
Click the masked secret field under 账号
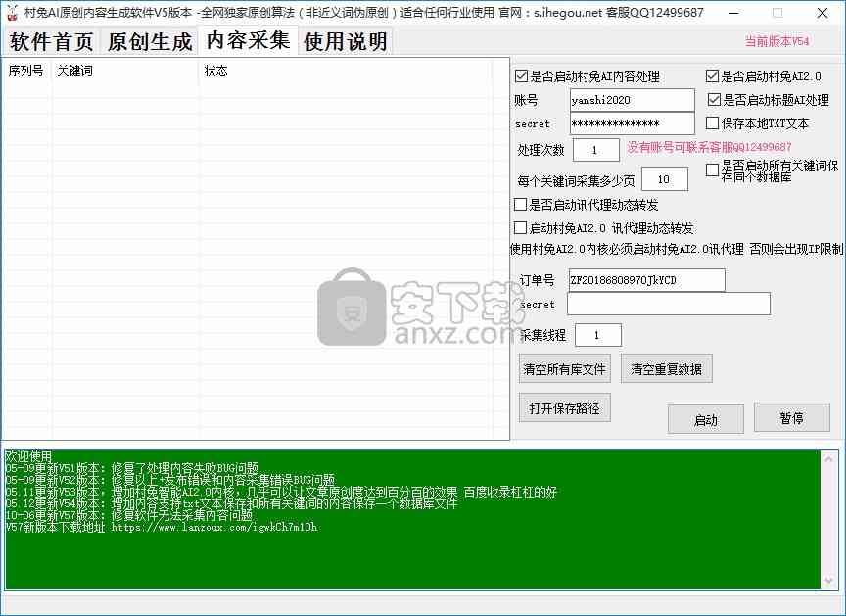[632, 123]
